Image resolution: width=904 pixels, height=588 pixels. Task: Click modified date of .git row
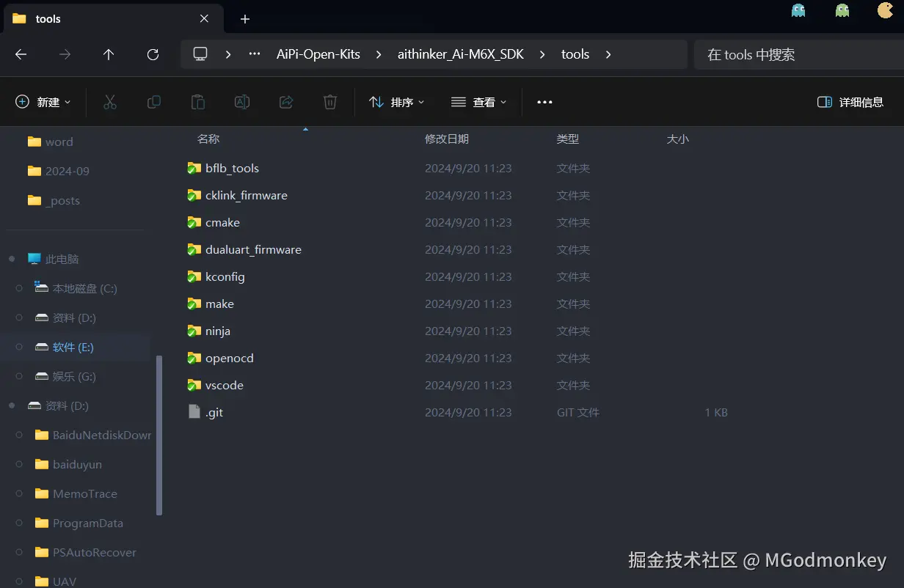point(468,413)
